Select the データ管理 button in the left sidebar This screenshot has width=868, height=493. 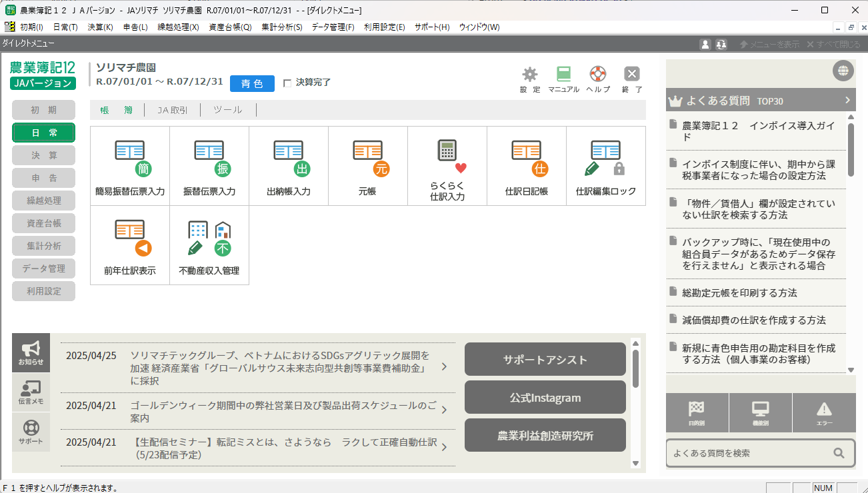[43, 268]
